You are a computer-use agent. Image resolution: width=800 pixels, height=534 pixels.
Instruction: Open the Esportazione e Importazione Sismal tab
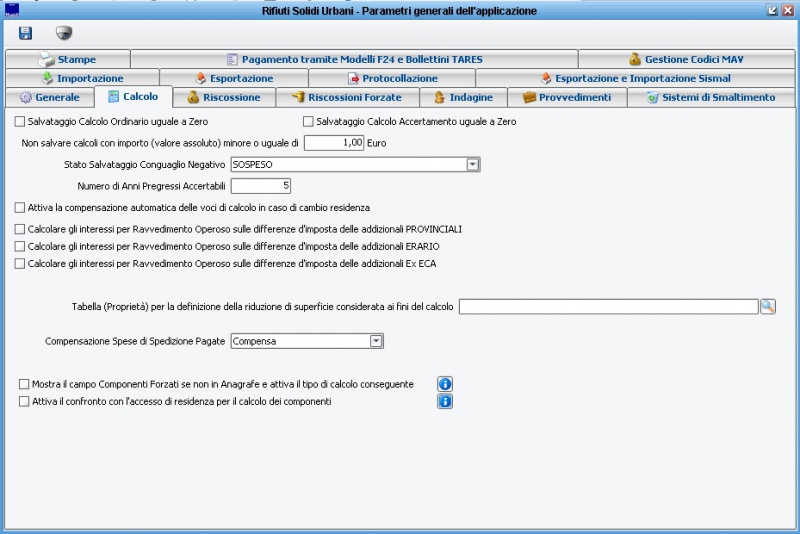point(635,79)
